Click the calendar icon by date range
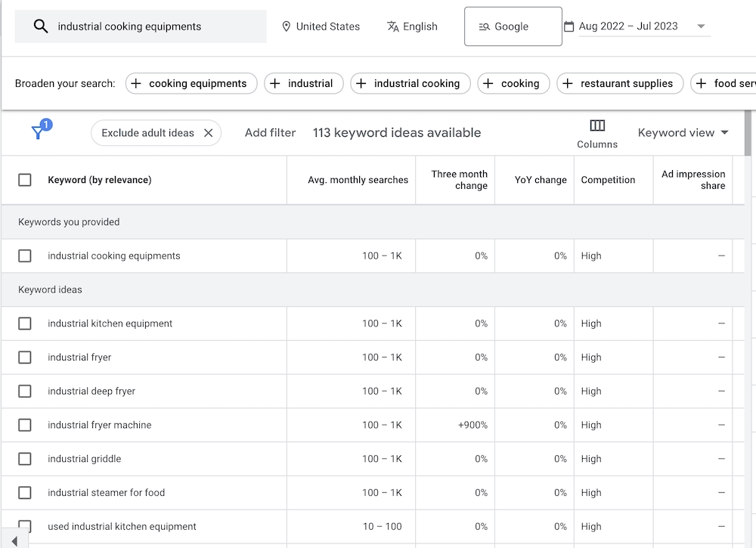The height and width of the screenshot is (548, 756). click(569, 26)
